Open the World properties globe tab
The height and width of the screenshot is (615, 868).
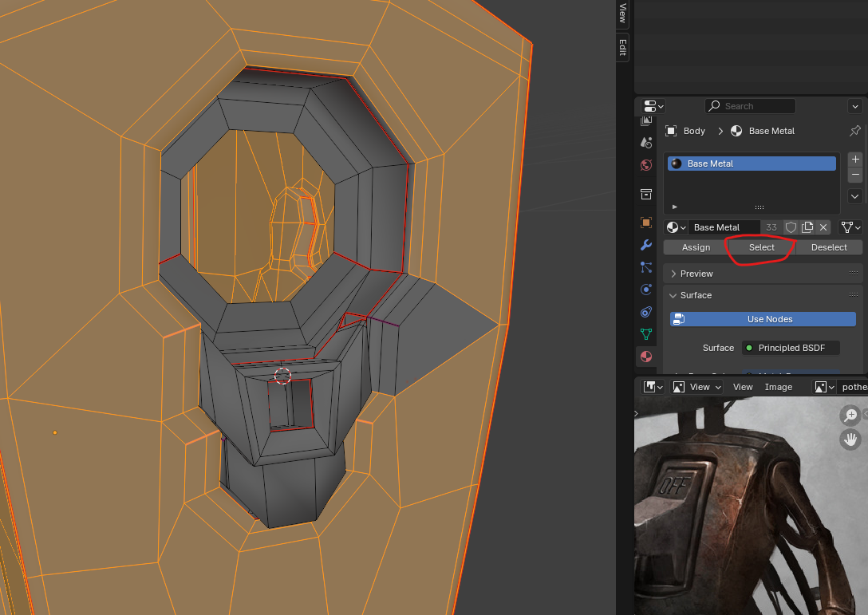pyautogui.click(x=646, y=165)
